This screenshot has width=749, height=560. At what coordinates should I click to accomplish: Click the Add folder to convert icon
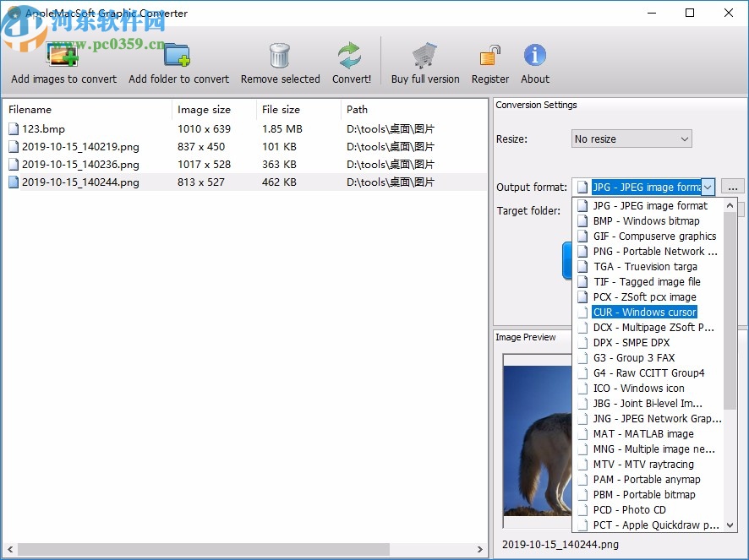click(x=177, y=53)
